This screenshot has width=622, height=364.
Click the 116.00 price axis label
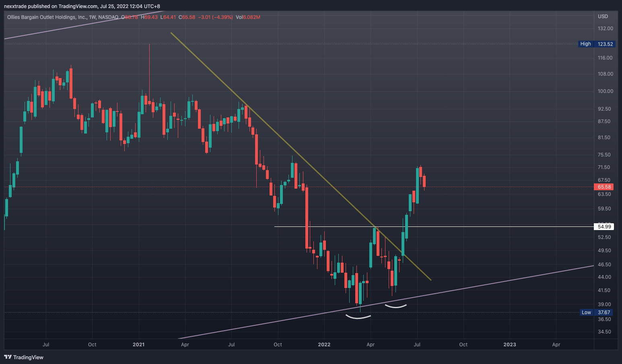(606, 58)
